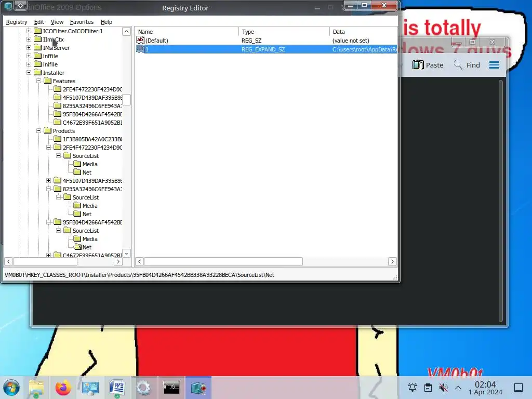Open the clipboard tray icon
The height and width of the screenshot is (399, 532).
tap(428, 388)
